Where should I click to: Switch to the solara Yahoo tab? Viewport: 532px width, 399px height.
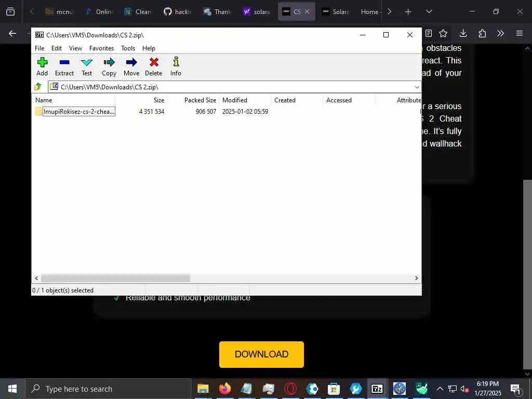pyautogui.click(x=257, y=11)
